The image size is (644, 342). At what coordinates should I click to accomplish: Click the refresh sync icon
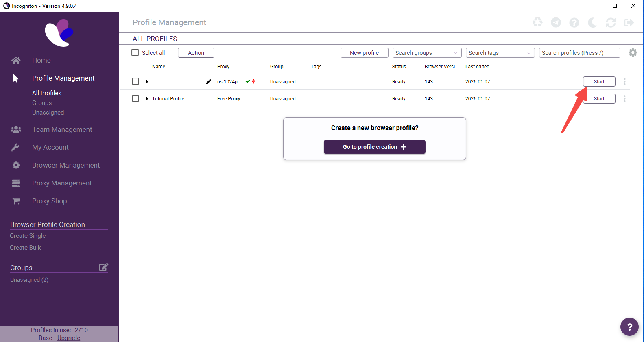tap(611, 22)
